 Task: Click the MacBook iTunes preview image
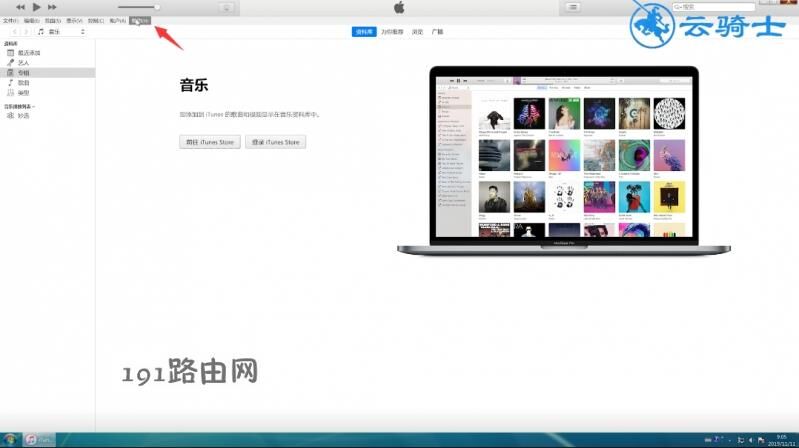(564, 161)
